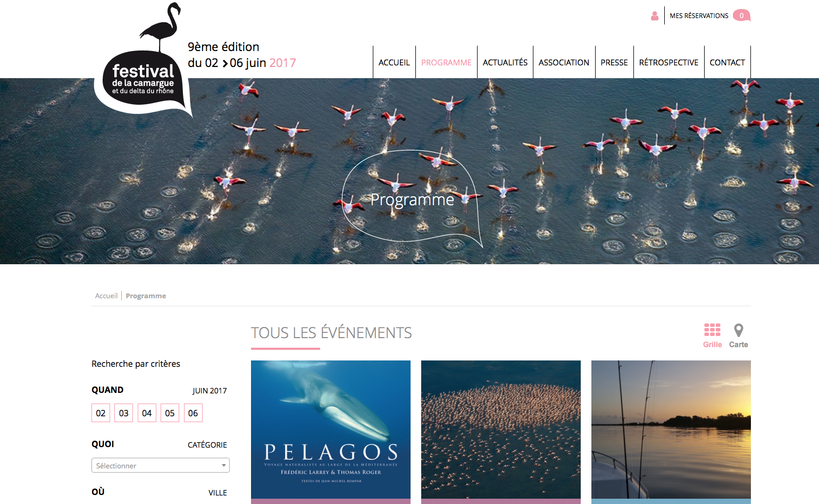Toggle date filter 02
This screenshot has width=819, height=504.
[101, 413]
